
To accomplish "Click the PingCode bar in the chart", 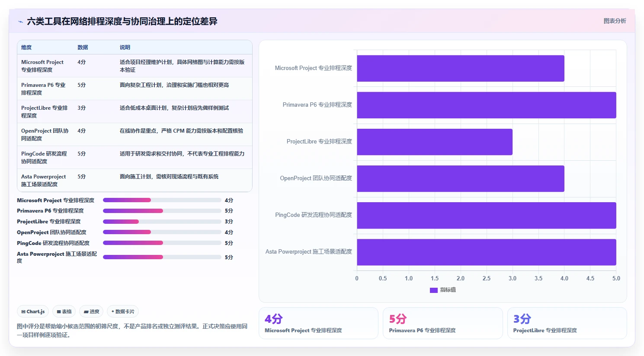I will click(487, 215).
